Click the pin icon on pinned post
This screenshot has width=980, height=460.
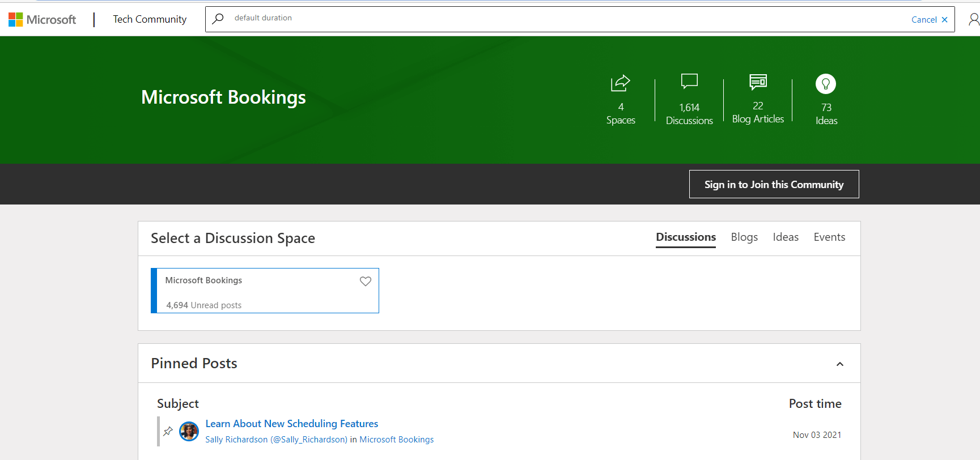click(168, 431)
